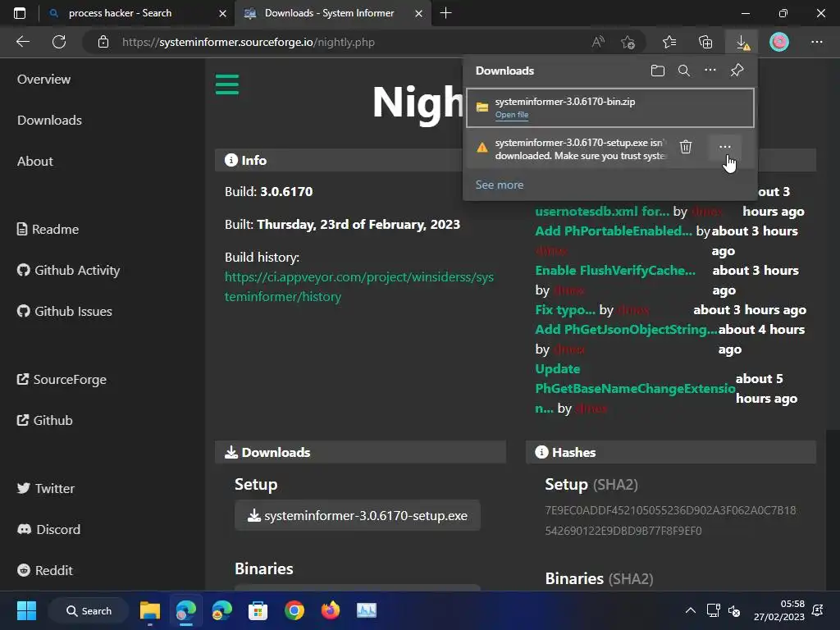Image resolution: width=840 pixels, height=630 pixels.
Task: Close the Downloads - System Informer tab
Action: click(x=419, y=13)
